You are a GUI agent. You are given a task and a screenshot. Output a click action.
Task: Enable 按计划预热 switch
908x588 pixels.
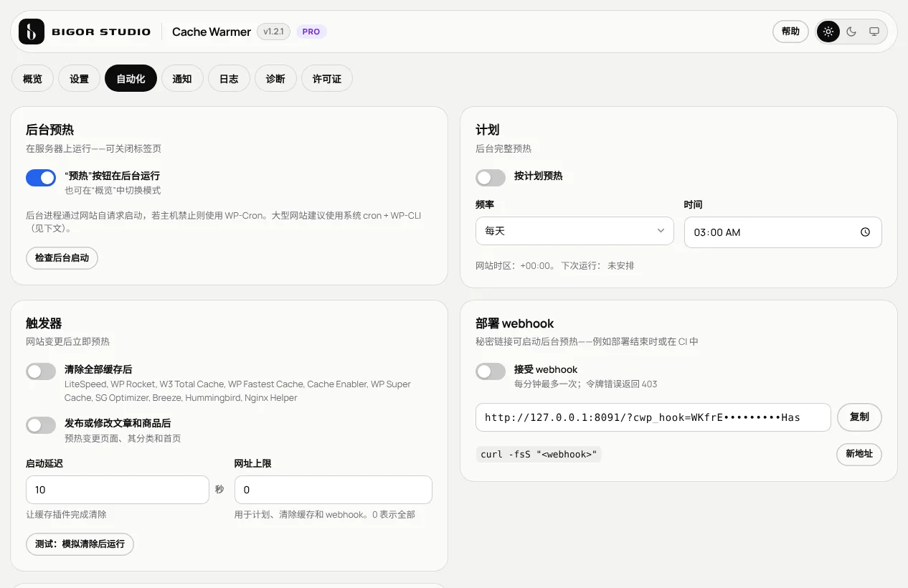[x=491, y=178]
